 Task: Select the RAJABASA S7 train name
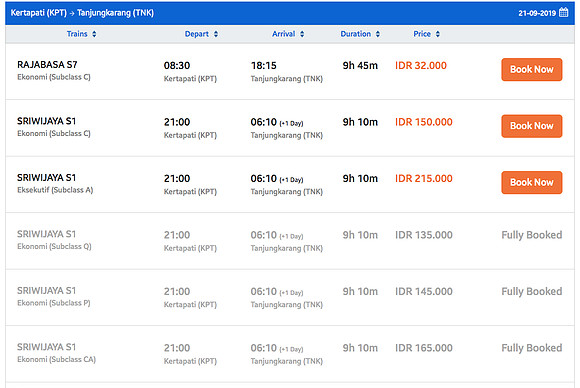click(47, 65)
